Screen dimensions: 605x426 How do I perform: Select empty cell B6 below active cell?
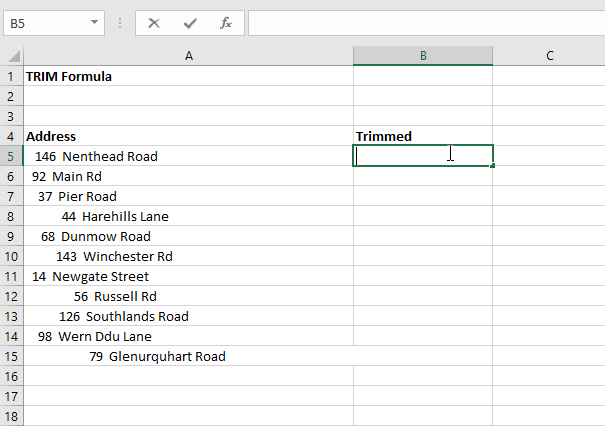(x=422, y=176)
